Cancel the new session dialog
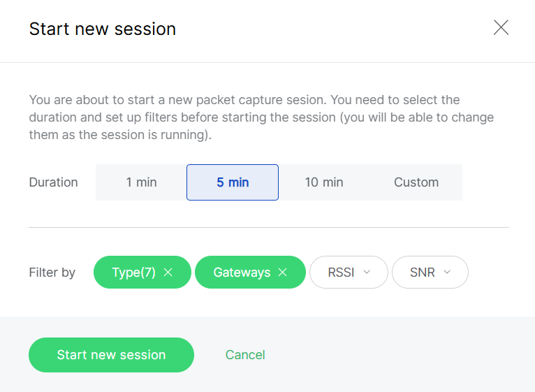 point(245,355)
